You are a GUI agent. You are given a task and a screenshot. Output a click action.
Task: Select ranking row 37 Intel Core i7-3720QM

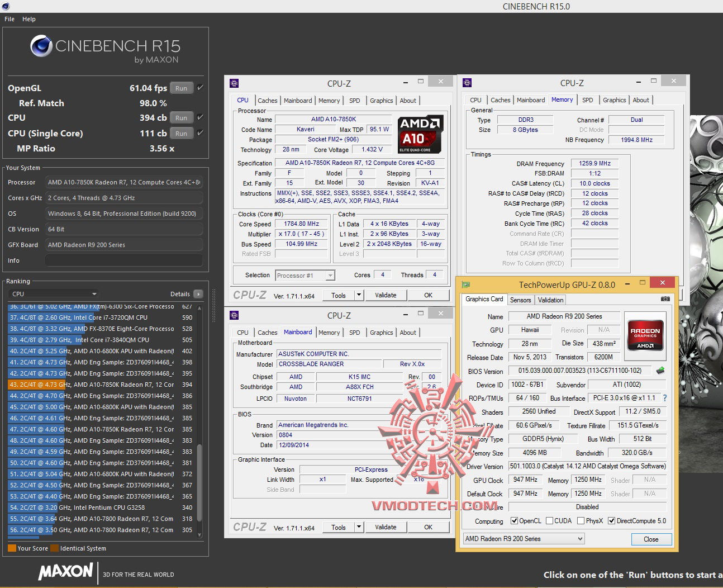tap(101, 317)
